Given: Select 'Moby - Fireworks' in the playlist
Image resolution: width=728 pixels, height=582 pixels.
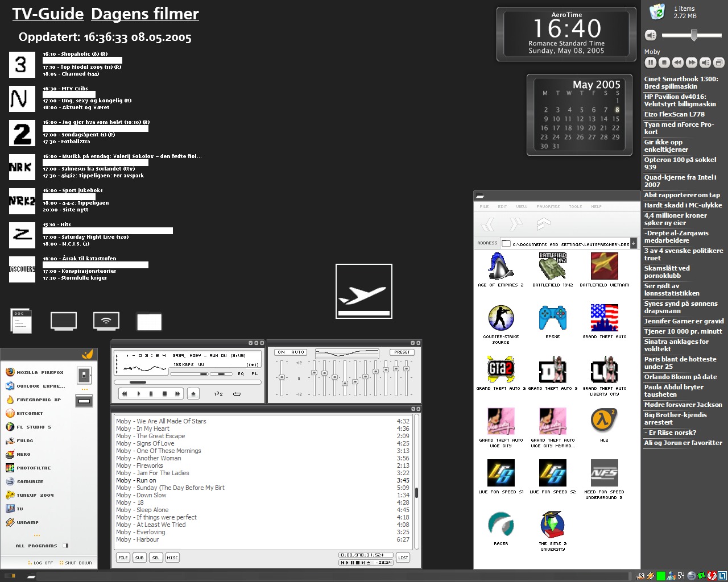Looking at the screenshot, I should pos(263,465).
